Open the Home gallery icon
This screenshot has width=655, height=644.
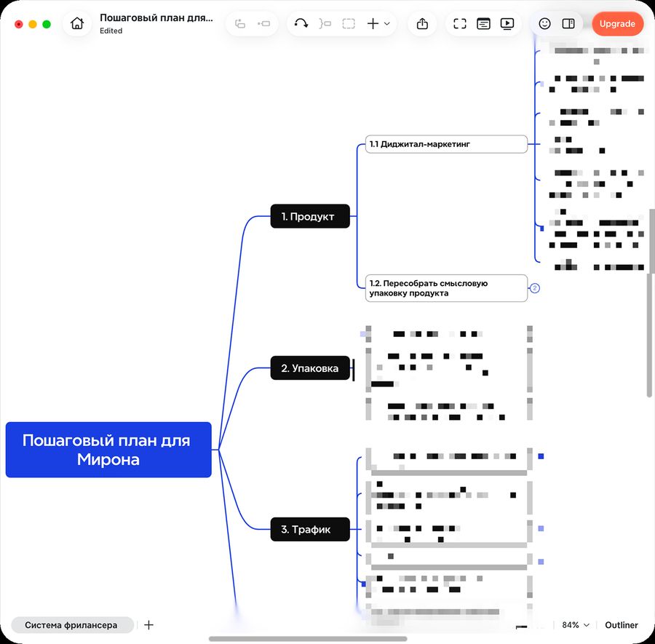[x=77, y=23]
